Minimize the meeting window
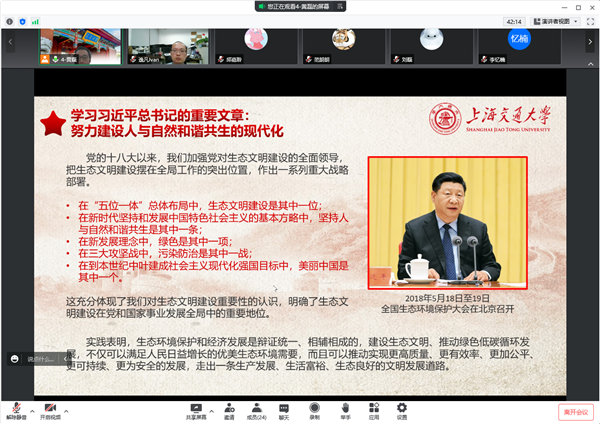Image resolution: width=600 pixels, height=424 pixels. click(x=564, y=7)
